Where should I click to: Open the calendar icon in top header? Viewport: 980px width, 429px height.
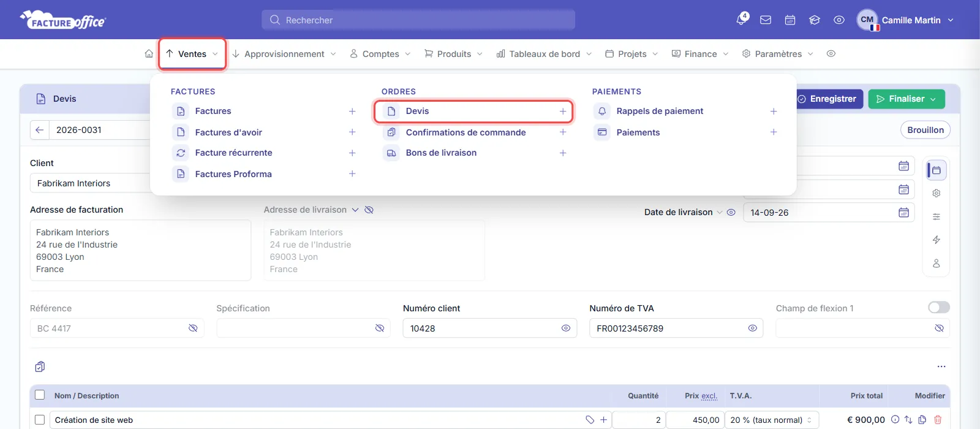790,20
